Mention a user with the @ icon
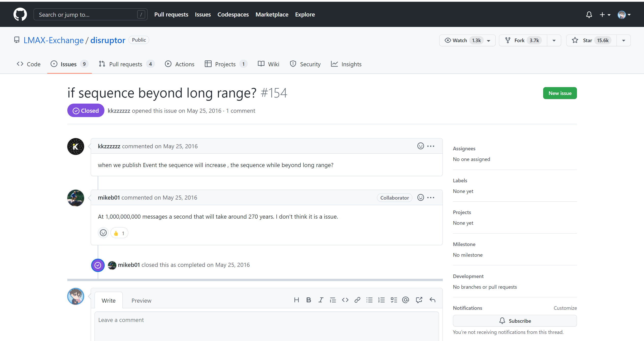The width and height of the screenshot is (644, 341). tap(406, 300)
